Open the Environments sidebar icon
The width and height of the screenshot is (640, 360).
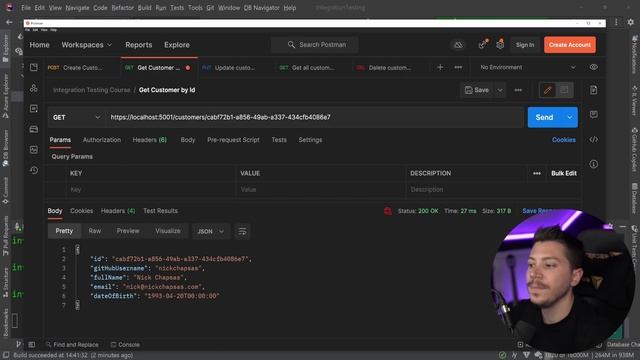[x=34, y=109]
